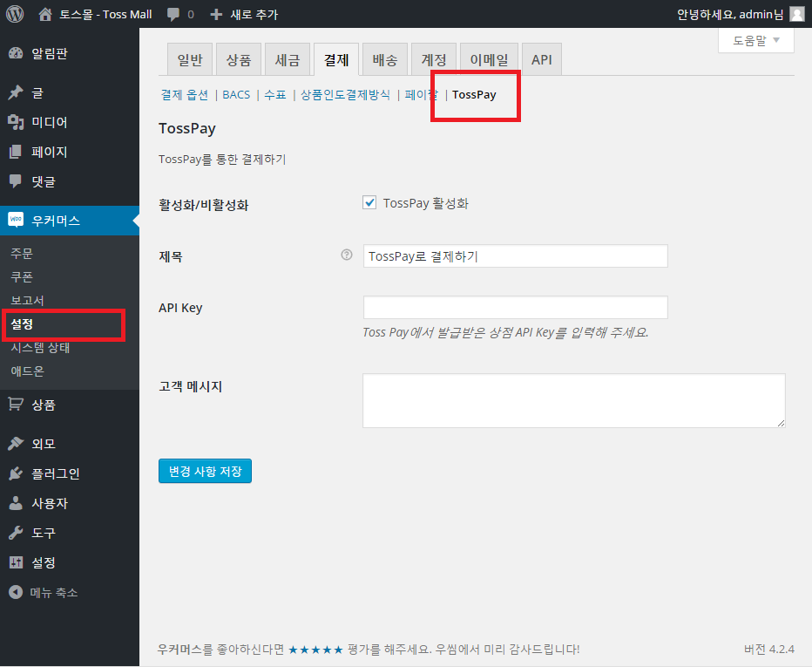812x667 pixels.
Task: Click the plug icon for 플러그인
Action: click(x=16, y=473)
